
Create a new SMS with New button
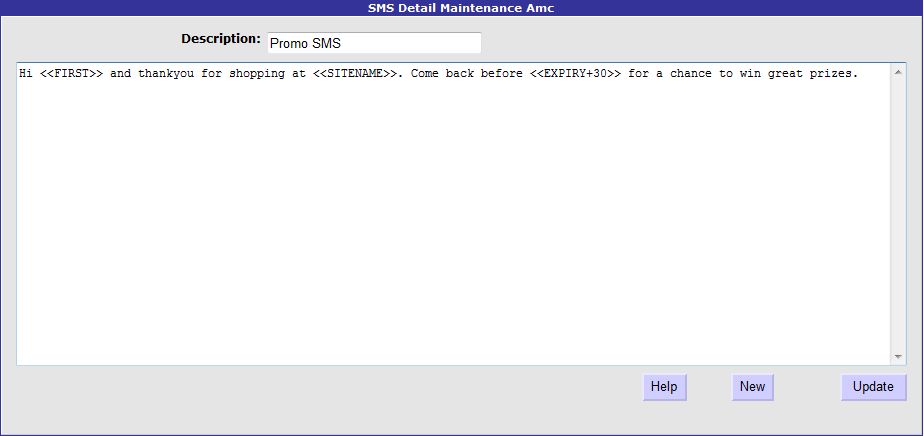tap(753, 387)
